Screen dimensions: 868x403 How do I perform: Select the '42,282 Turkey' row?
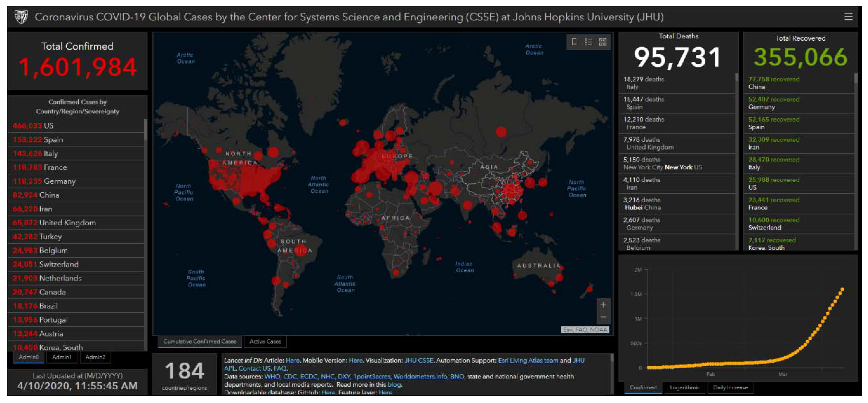76,237
